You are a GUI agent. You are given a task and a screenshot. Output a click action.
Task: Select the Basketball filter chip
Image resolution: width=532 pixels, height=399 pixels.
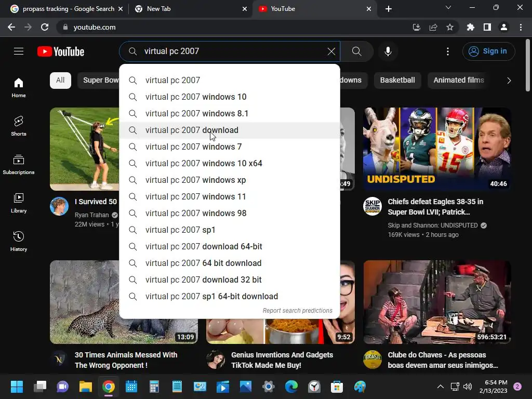tap(397, 81)
